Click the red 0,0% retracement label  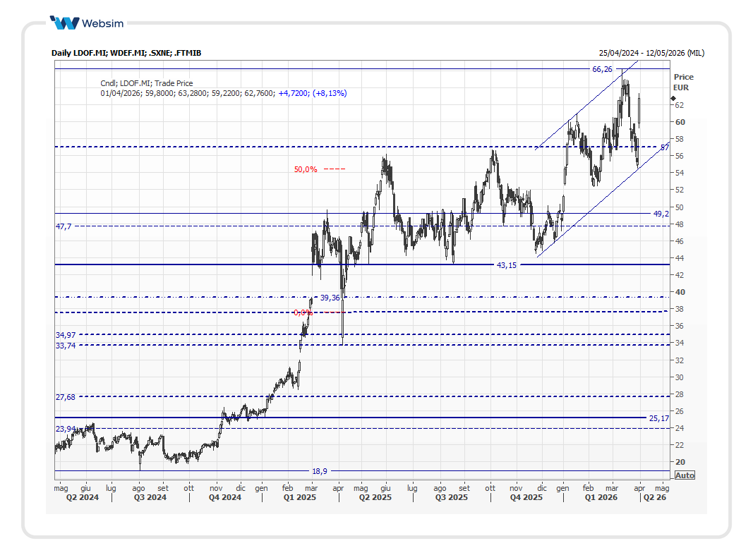(303, 312)
